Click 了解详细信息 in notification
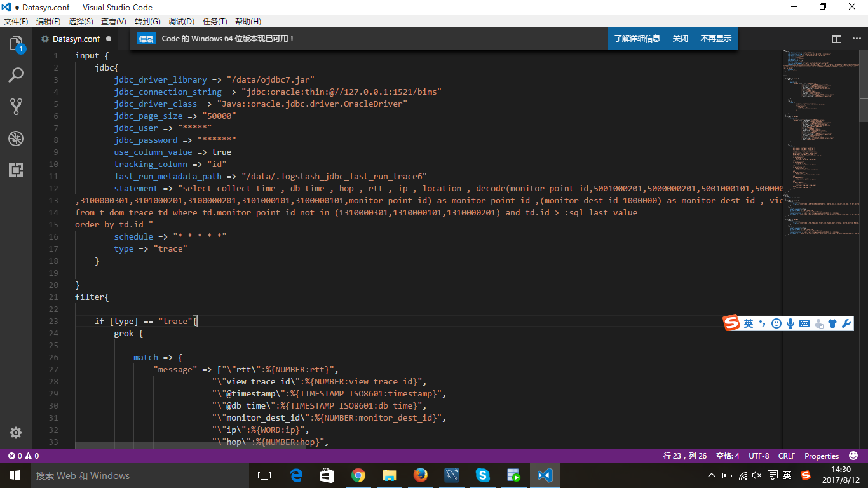The width and height of the screenshot is (868, 488). pyautogui.click(x=637, y=39)
